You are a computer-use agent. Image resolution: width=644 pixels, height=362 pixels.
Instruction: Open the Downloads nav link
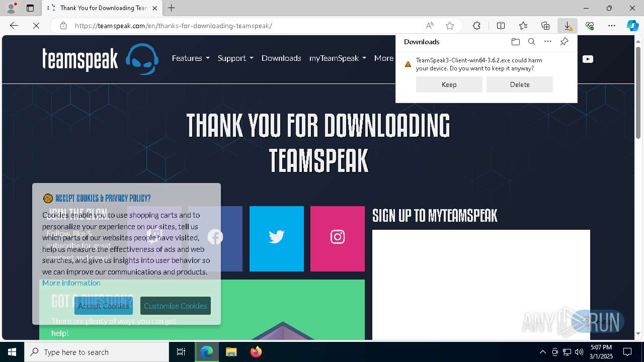click(x=281, y=58)
